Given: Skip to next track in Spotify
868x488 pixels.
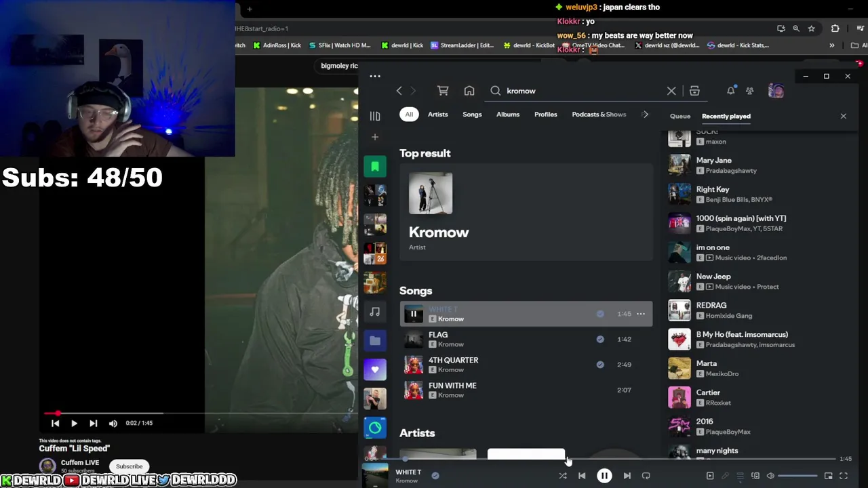Looking at the screenshot, I should click(627, 476).
